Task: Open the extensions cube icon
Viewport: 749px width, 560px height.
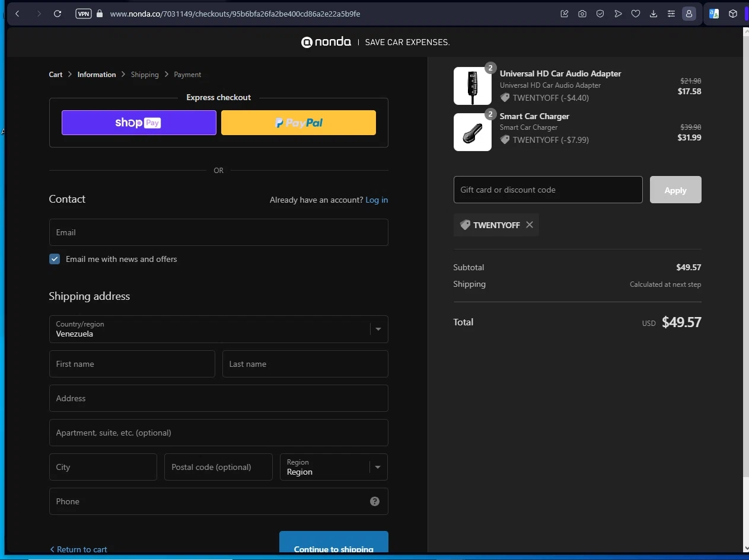Action: click(x=733, y=14)
